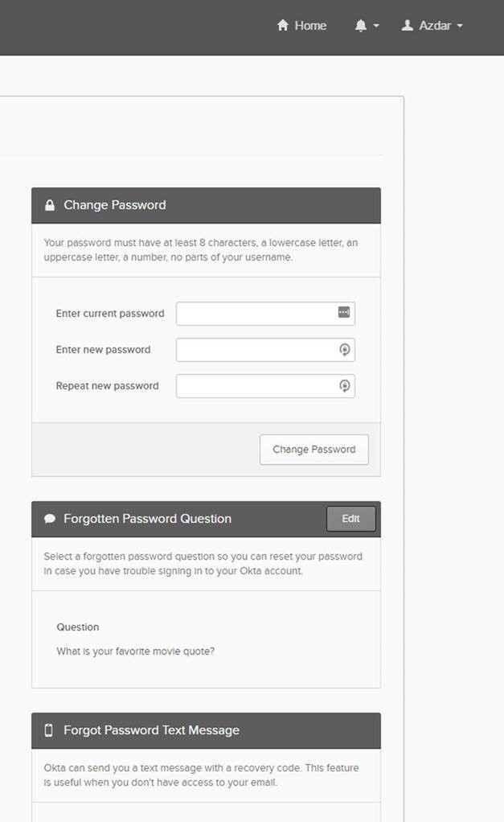Viewport: 504px width, 822px height.
Task: Click the speech bubble icon beside Forgotten Password Question
Action: [50, 519]
